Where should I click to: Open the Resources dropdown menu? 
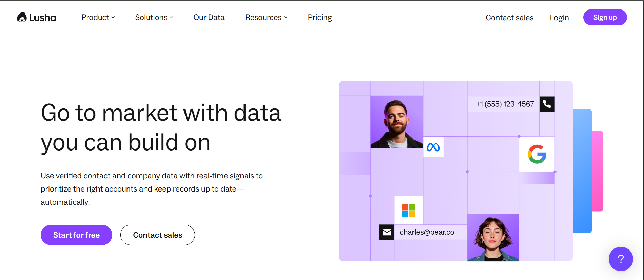click(x=266, y=17)
